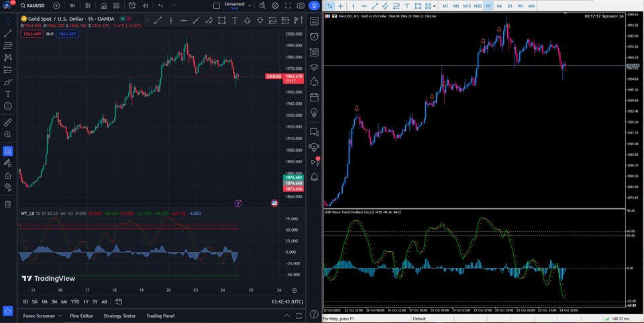Click the trash can remove drawings icon
This screenshot has width=644, height=323.
[8, 203]
